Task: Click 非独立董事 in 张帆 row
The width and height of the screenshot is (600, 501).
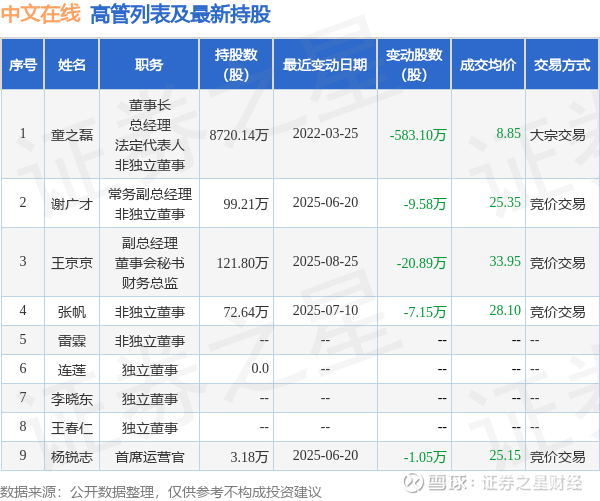Action: coord(150,312)
